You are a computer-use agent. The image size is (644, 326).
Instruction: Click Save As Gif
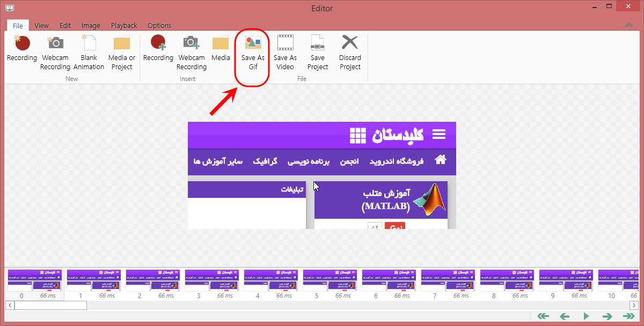[x=253, y=53]
